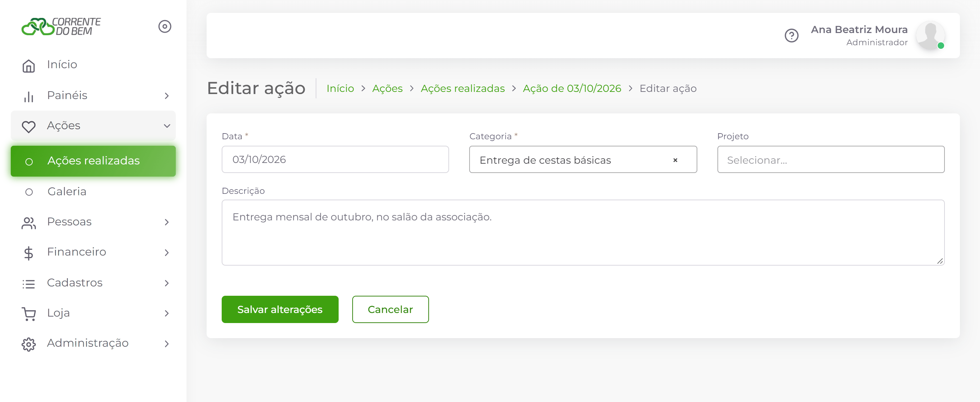980x402 pixels.
Task: Click the Administrador role label
Action: coord(877,42)
